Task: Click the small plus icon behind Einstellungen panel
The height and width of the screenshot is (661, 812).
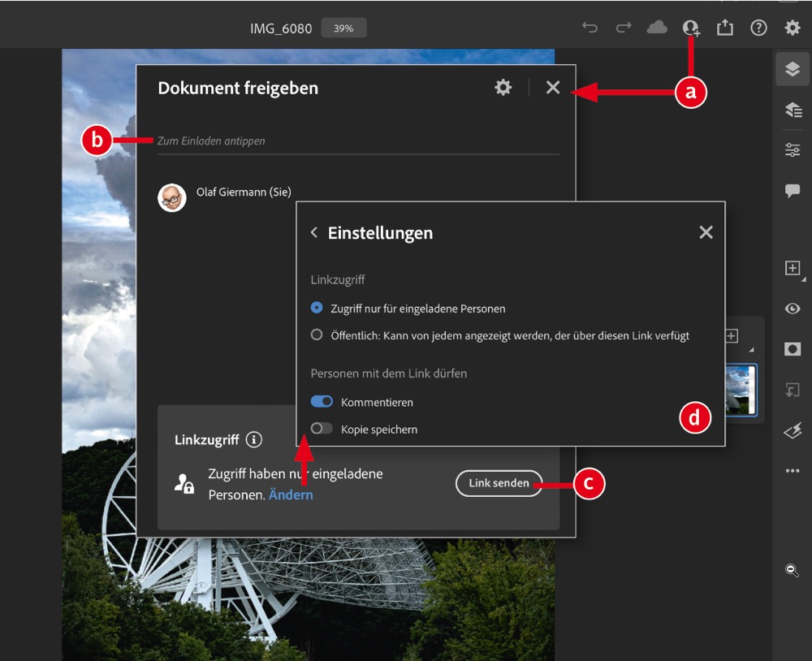Action: [x=732, y=335]
